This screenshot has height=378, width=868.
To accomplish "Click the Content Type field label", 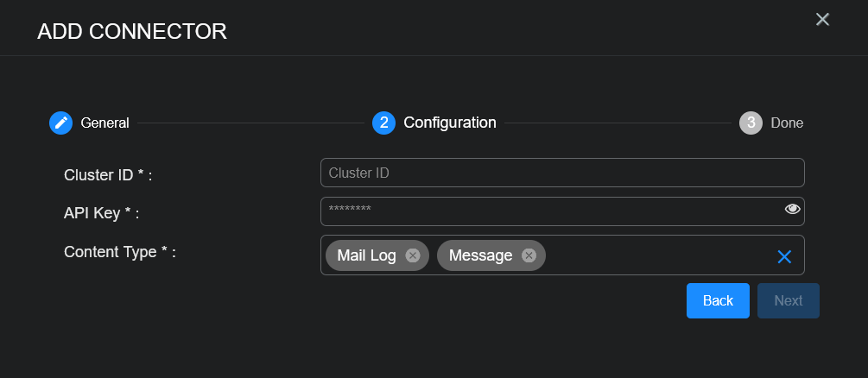I will pyautogui.click(x=120, y=252).
